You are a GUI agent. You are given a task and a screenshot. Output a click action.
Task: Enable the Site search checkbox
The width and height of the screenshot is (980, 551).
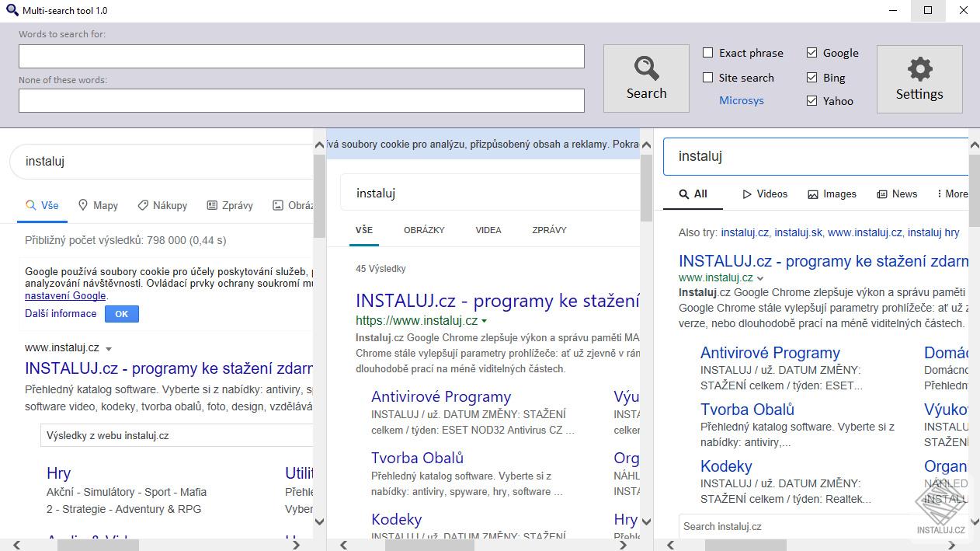pyautogui.click(x=707, y=78)
